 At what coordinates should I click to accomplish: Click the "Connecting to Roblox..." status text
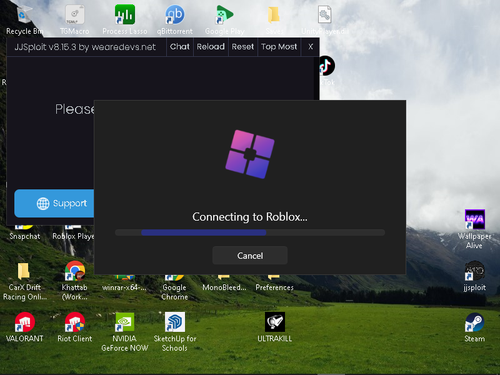click(x=250, y=217)
